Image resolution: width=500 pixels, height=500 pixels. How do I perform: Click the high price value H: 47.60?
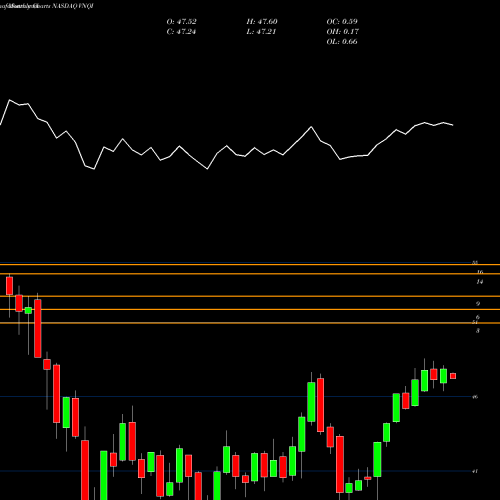[x=262, y=22]
